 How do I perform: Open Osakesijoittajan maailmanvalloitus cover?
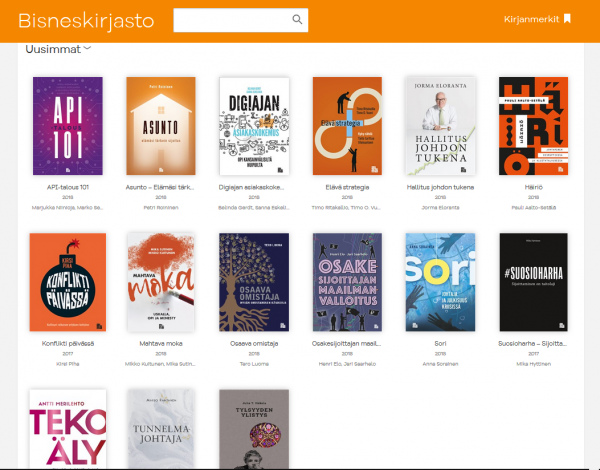[347, 282]
